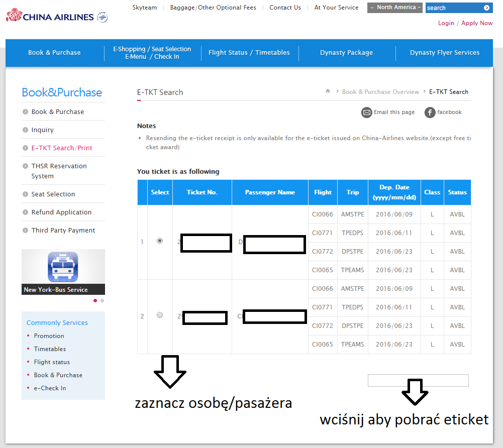This screenshot has height=448, width=503.
Task: Click the facebook text label
Action: point(449,112)
